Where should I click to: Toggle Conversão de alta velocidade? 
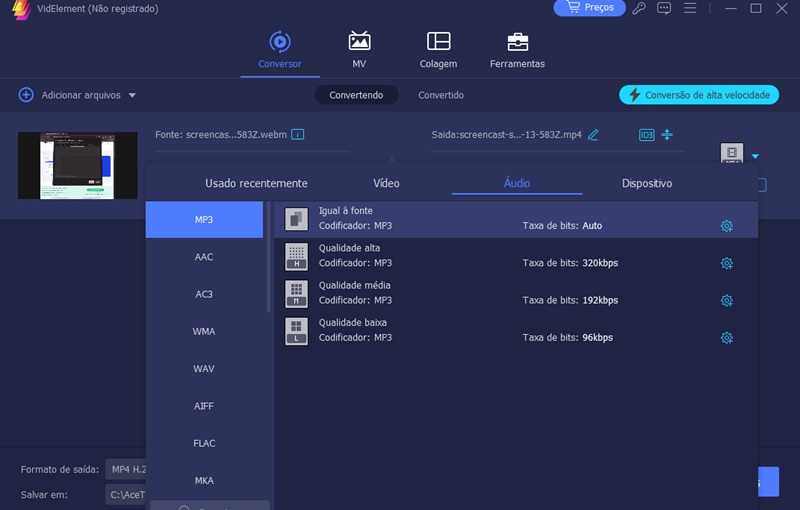699,95
